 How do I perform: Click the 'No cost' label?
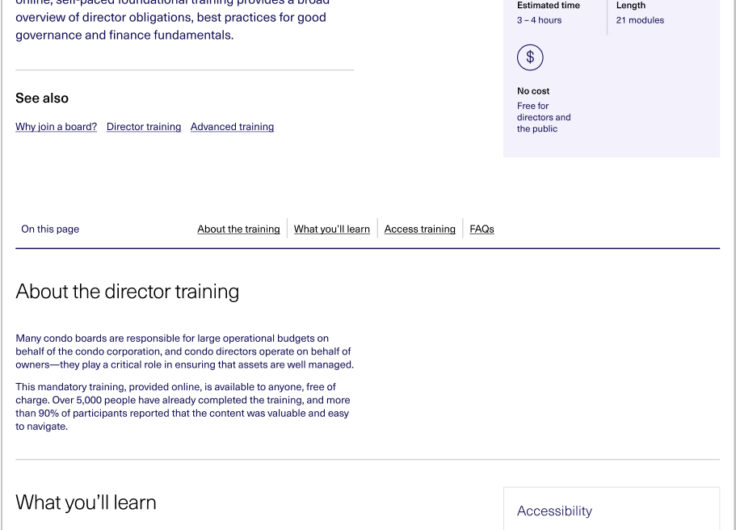coord(533,91)
